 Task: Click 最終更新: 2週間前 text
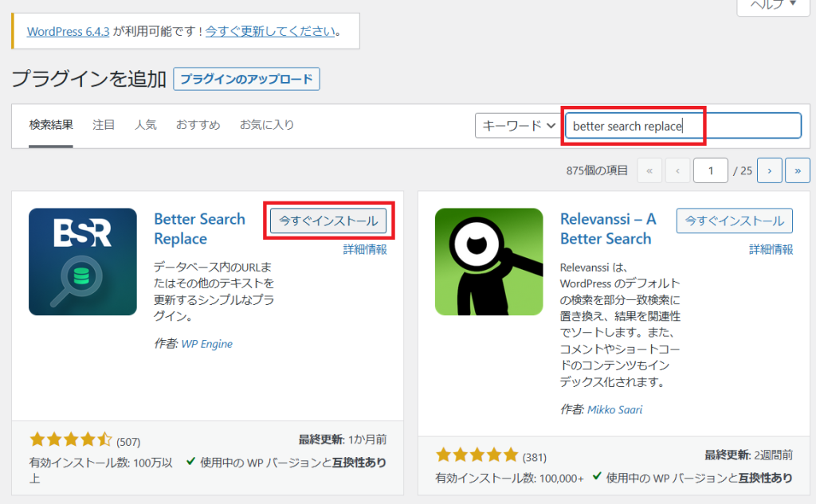coord(749,455)
